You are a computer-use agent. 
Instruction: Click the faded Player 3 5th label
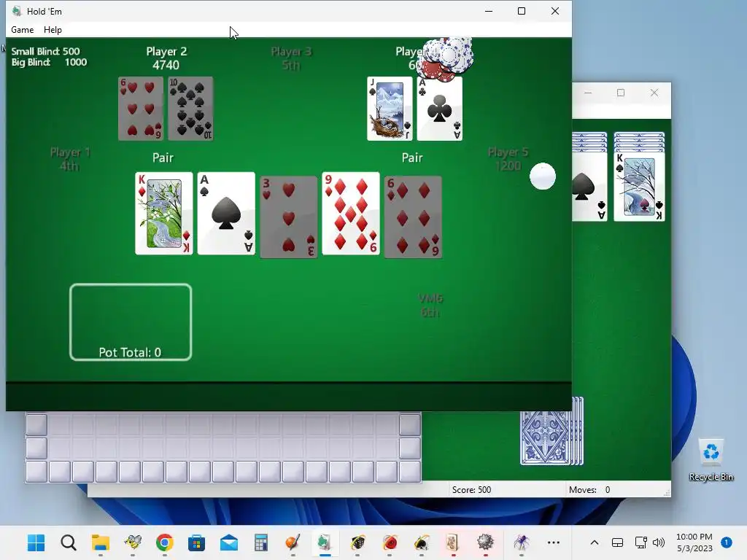point(291,58)
